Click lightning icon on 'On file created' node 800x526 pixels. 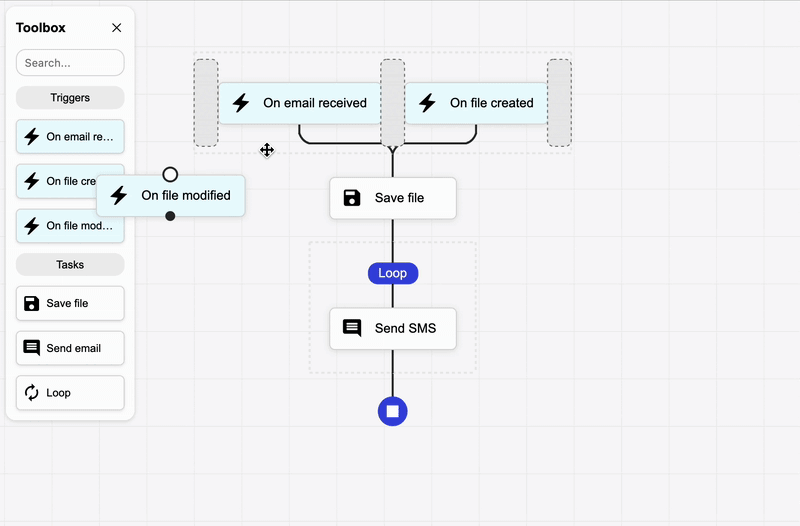tap(428, 103)
